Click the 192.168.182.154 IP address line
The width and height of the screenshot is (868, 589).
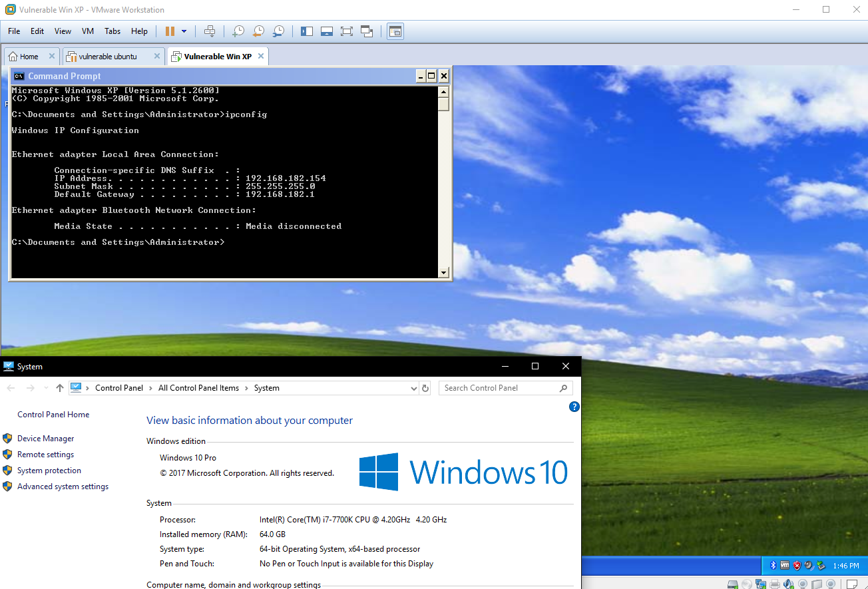click(190, 178)
